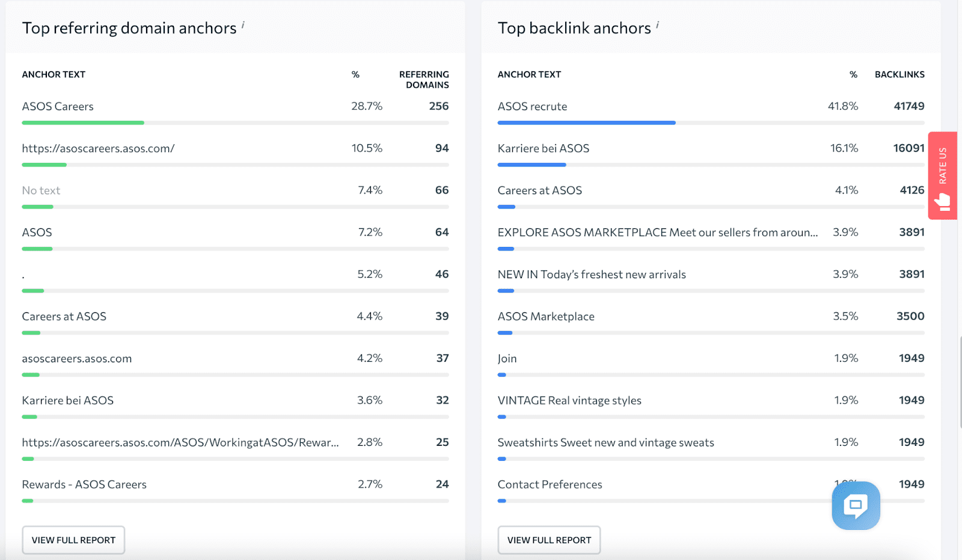Click the Top referring domain anchors heading
The width and height of the screenshot is (962, 560).
pos(129,28)
